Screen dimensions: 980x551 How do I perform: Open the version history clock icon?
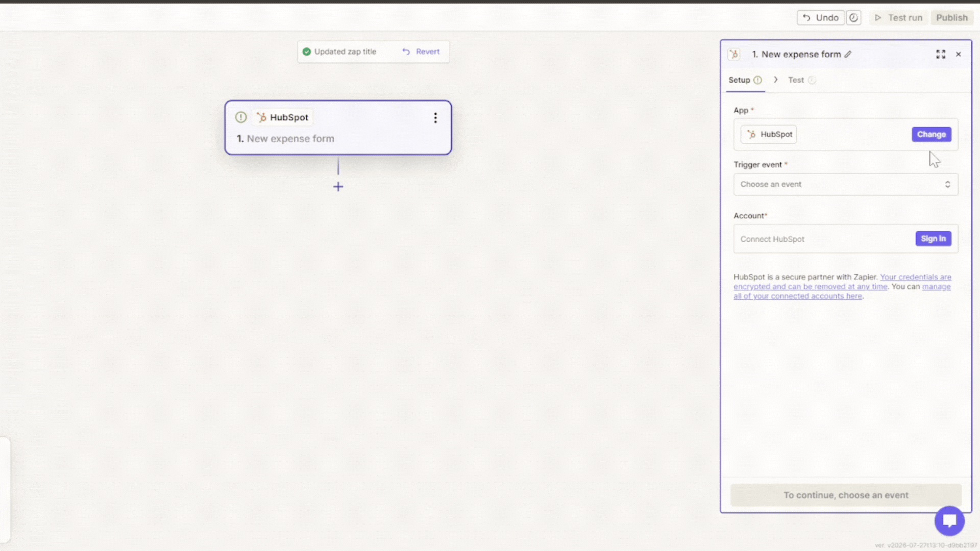tap(853, 18)
